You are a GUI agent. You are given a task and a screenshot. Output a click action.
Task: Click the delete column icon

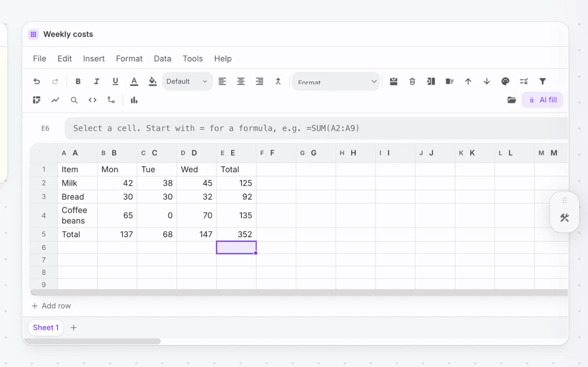[x=449, y=81]
